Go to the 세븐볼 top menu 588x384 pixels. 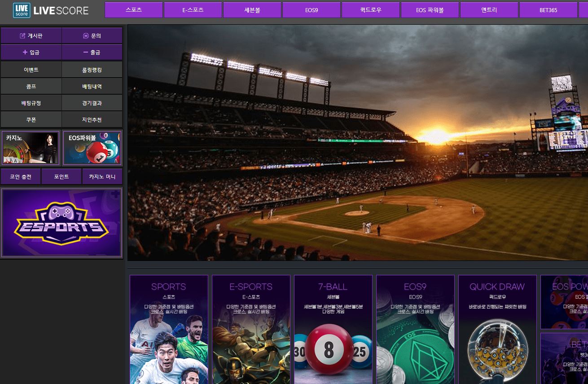point(252,10)
